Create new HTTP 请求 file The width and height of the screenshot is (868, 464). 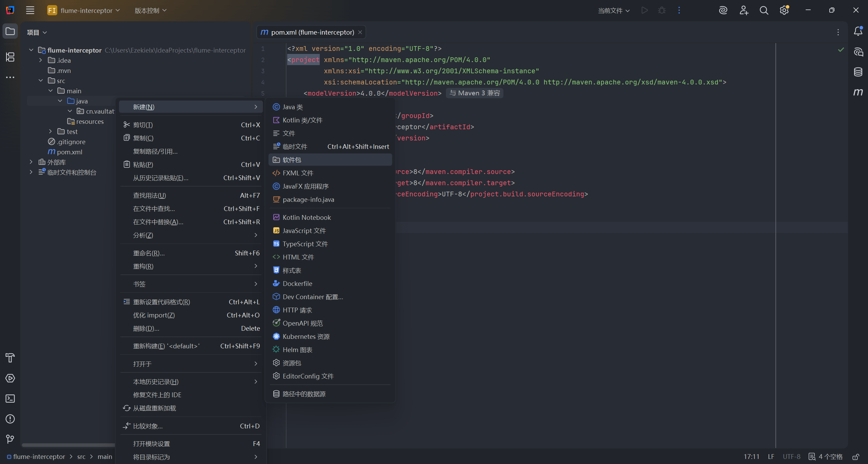point(330,310)
